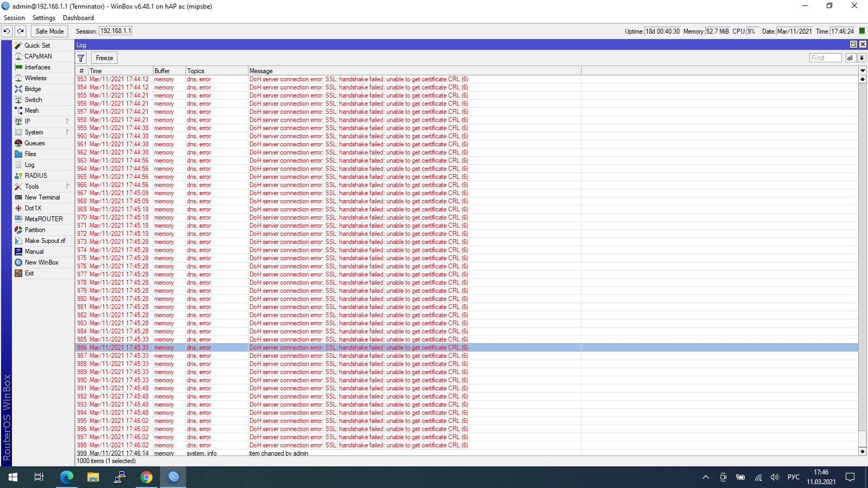Click Exit in the sidebar
The height and width of the screenshot is (488, 868).
(x=29, y=273)
